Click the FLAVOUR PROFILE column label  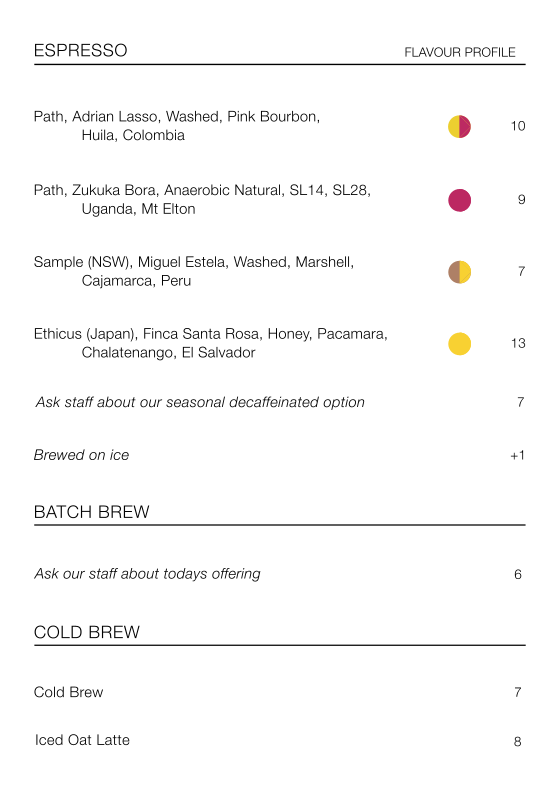click(459, 52)
